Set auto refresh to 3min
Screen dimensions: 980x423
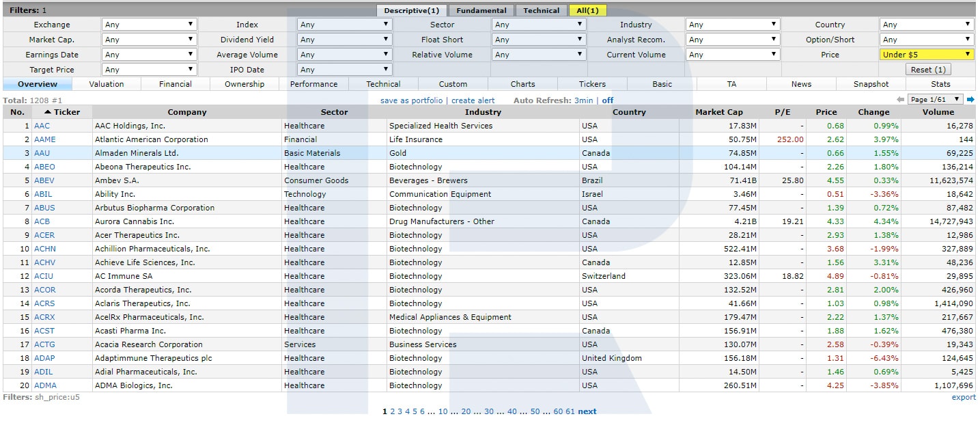[583, 100]
